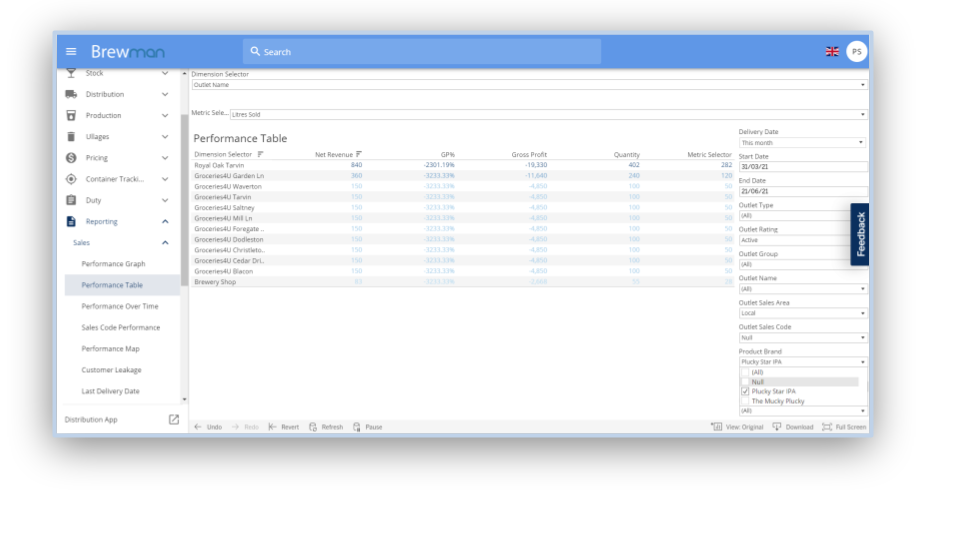Click the Duty clipboard icon

pos(71,200)
